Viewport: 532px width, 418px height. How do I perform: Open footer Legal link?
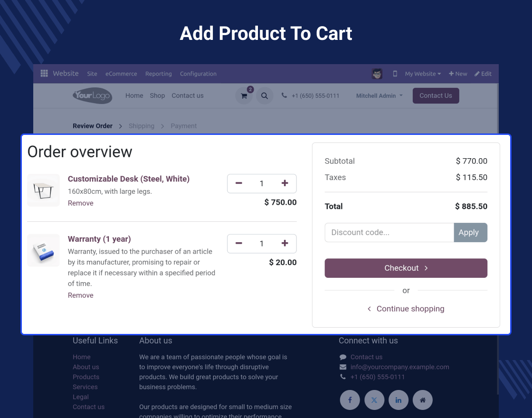click(x=80, y=397)
